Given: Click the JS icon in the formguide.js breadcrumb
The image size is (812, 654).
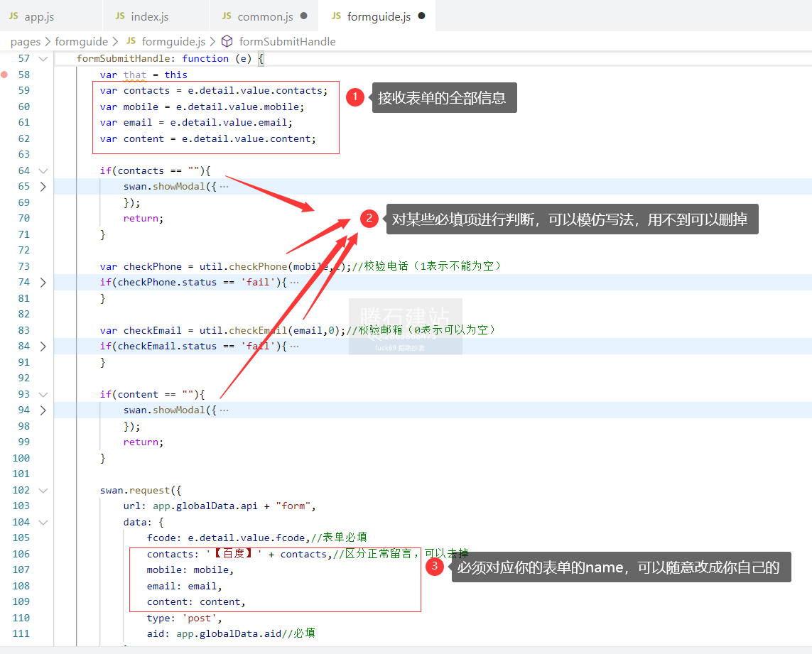Looking at the screenshot, I should 131,42.
